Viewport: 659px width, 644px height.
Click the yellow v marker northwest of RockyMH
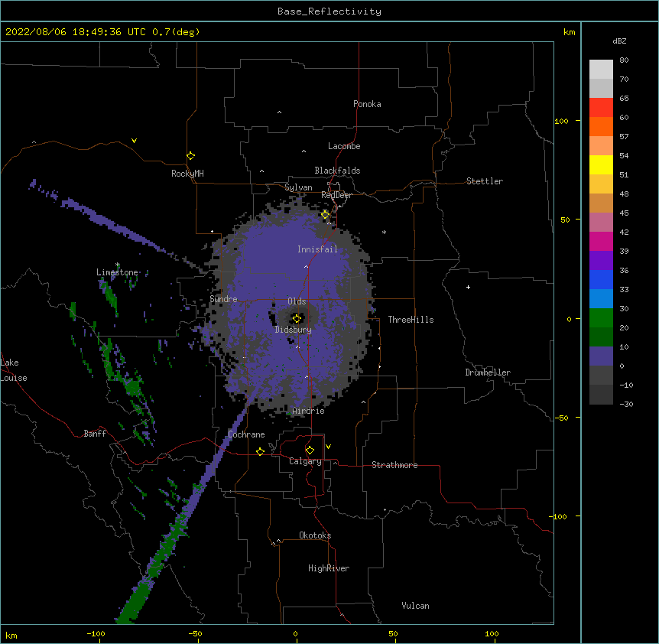pyautogui.click(x=134, y=141)
